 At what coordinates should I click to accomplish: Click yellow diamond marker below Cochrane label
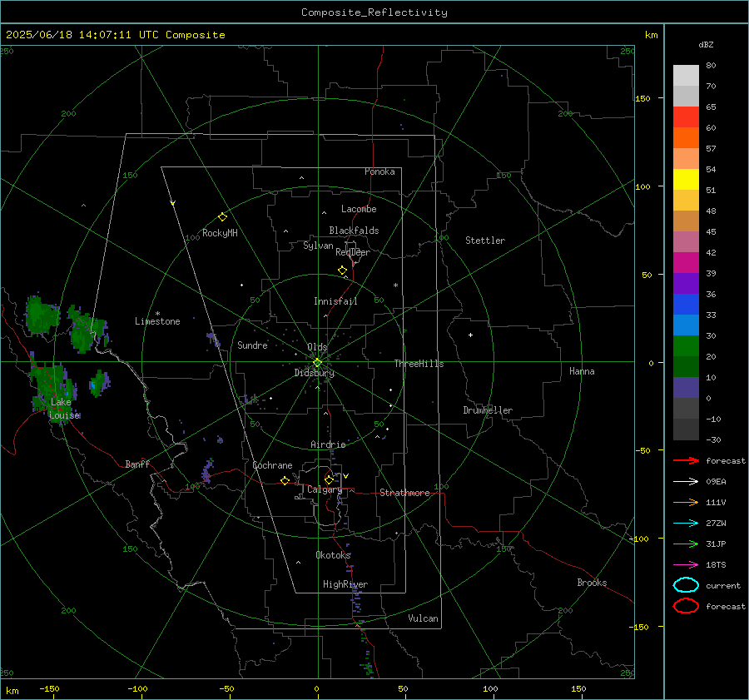(x=285, y=480)
